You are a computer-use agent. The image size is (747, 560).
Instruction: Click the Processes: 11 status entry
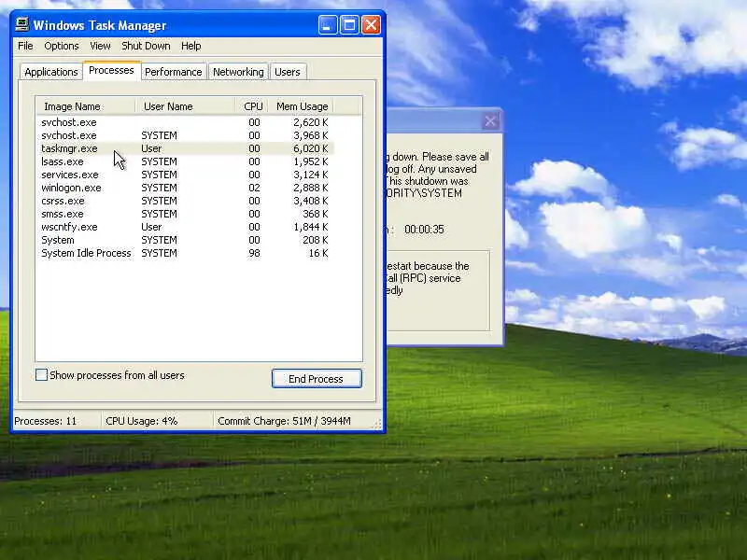pos(45,421)
